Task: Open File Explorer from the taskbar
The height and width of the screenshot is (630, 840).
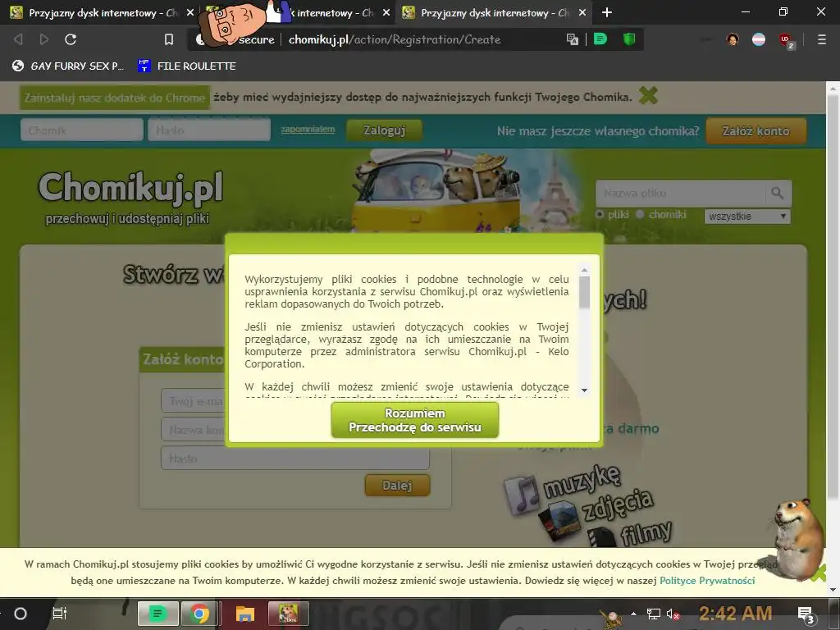Action: pyautogui.click(x=244, y=614)
